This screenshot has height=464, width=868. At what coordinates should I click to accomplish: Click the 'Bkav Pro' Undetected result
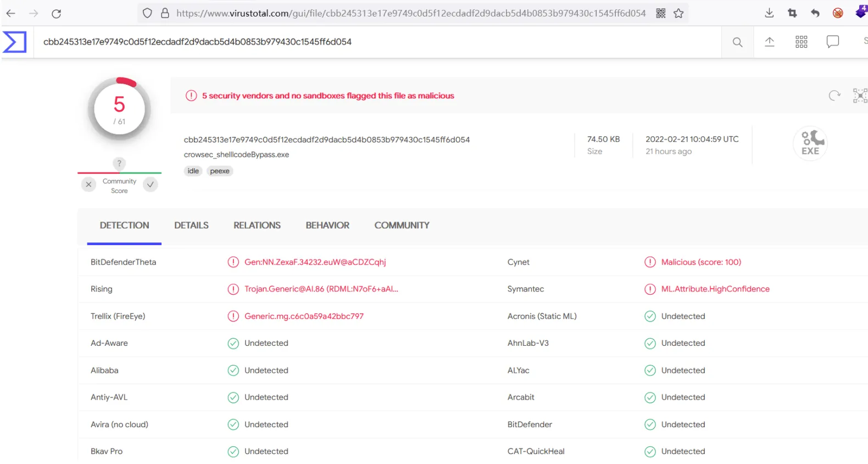[x=266, y=451]
